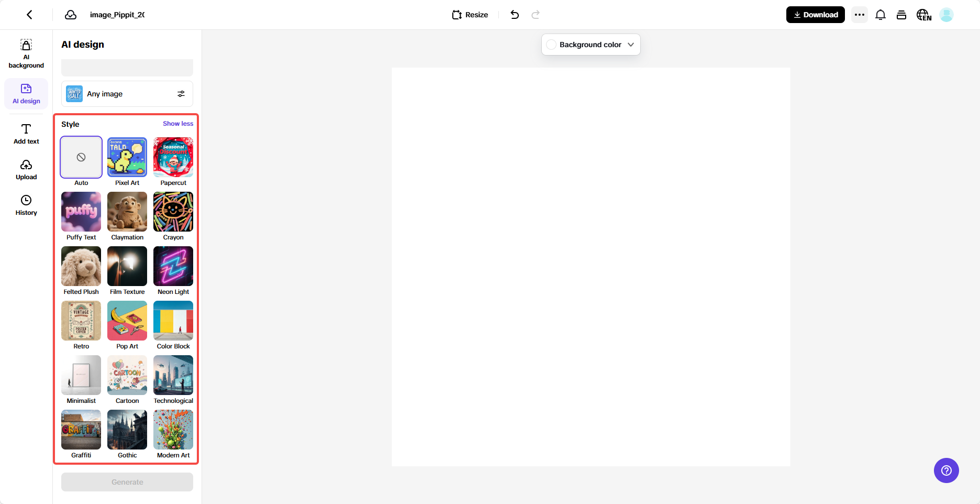
Task: Open the History panel
Action: [26, 205]
